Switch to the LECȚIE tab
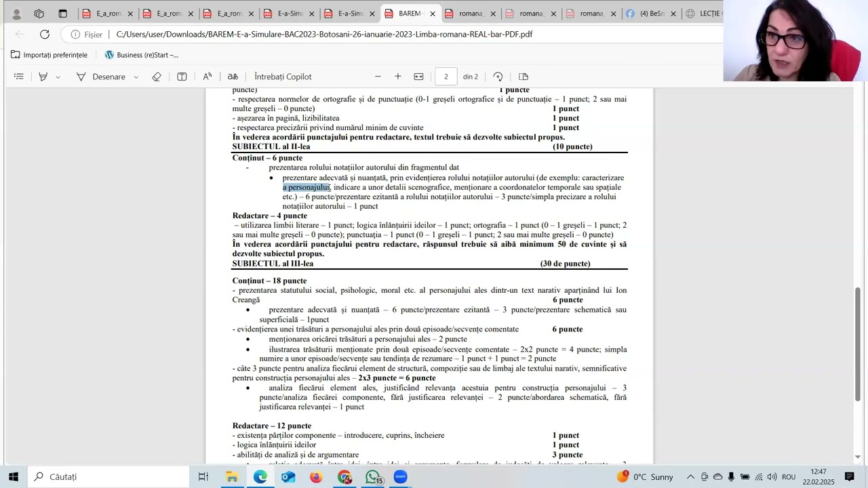 (x=703, y=14)
